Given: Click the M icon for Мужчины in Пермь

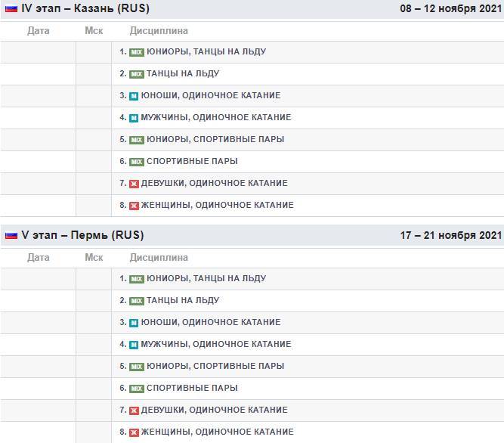Looking at the screenshot, I should click(133, 345).
